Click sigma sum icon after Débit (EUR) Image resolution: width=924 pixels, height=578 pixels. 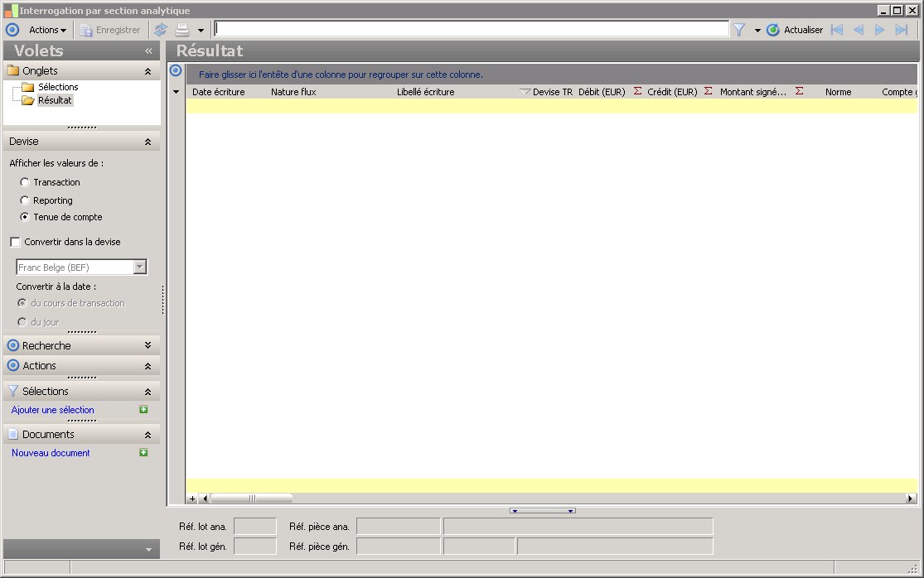[637, 91]
